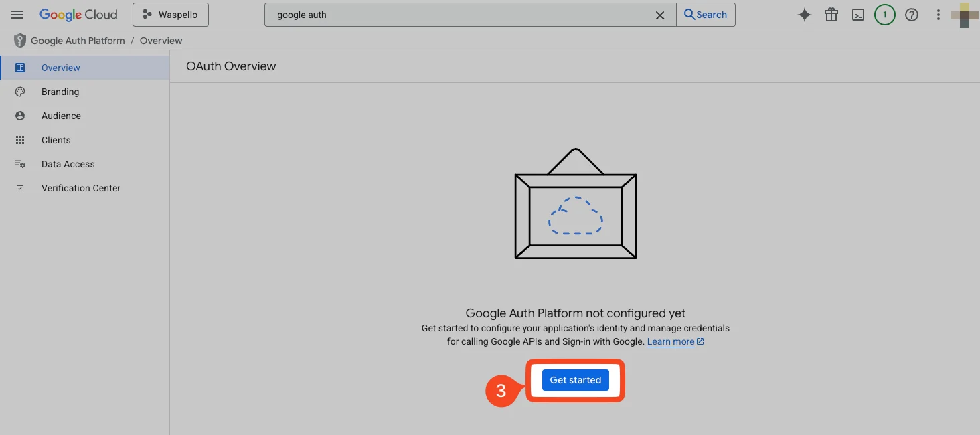This screenshot has width=980, height=435.
Task: Click the gift box free trial icon
Action: point(831,15)
